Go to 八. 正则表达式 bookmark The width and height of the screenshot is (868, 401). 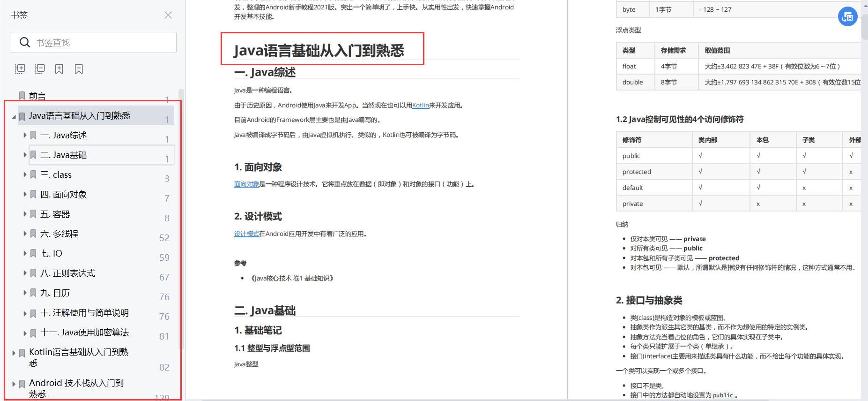tap(68, 273)
